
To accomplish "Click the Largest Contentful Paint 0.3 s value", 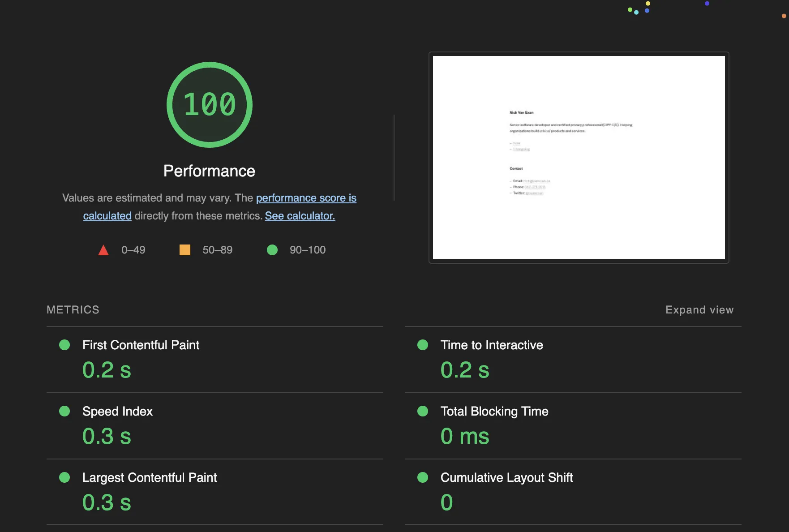I will 107,502.
